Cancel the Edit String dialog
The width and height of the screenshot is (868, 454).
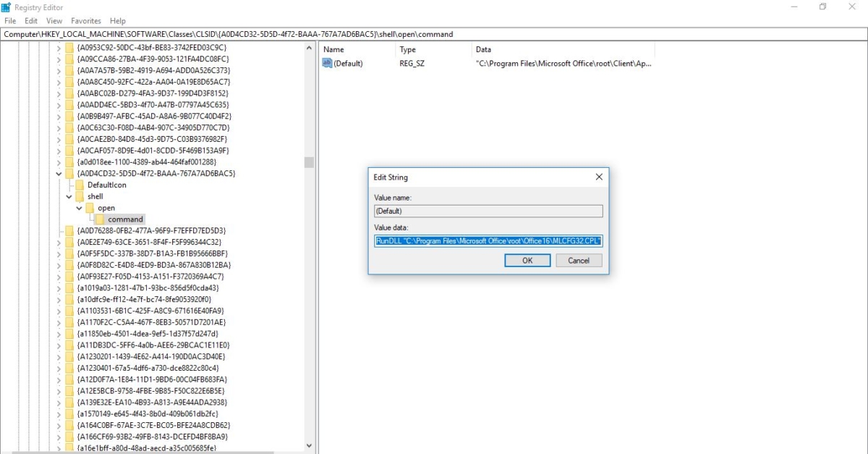(x=579, y=260)
